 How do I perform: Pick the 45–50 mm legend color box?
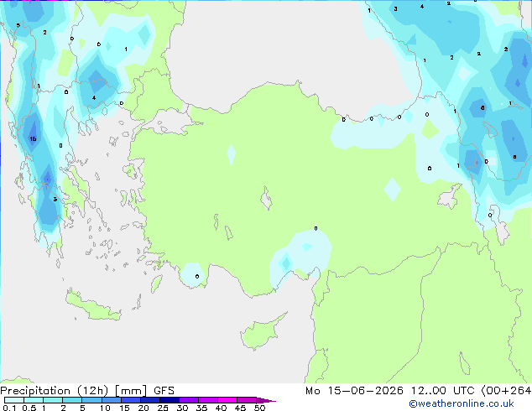click(247, 400)
